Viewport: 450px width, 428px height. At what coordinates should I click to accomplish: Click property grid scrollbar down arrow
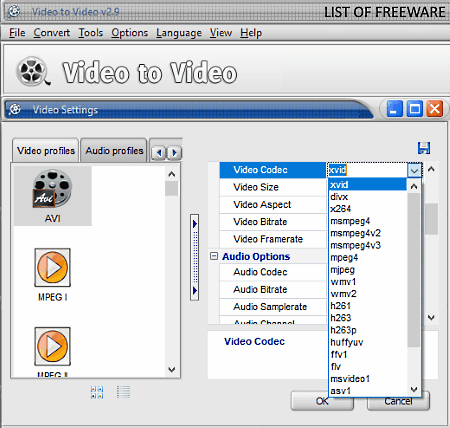(x=431, y=318)
